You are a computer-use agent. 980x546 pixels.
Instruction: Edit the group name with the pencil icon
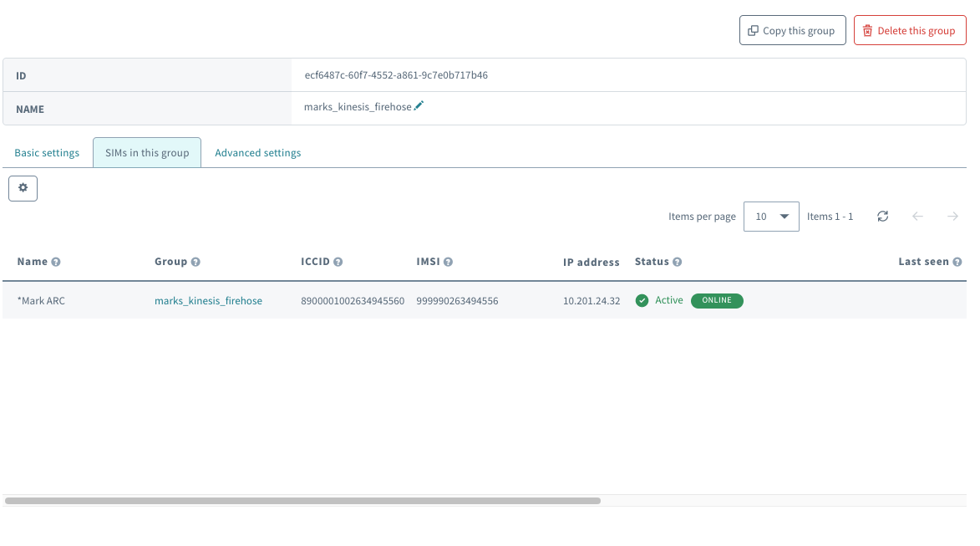(x=419, y=105)
